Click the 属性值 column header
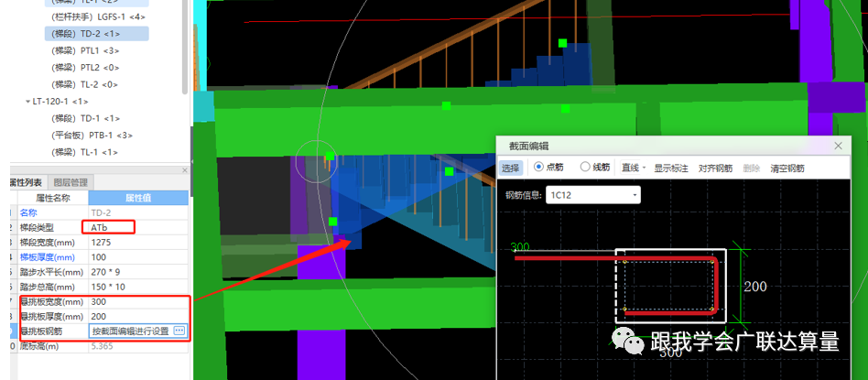The width and height of the screenshot is (868, 380). [138, 198]
